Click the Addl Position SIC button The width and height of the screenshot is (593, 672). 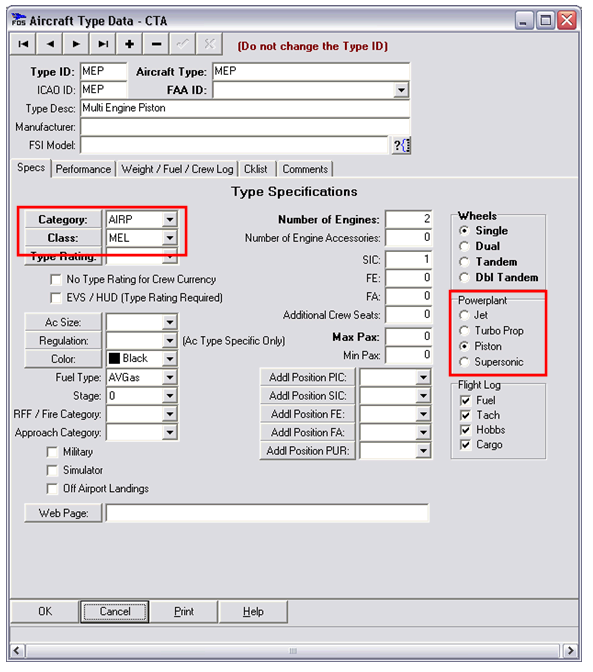[x=308, y=396]
